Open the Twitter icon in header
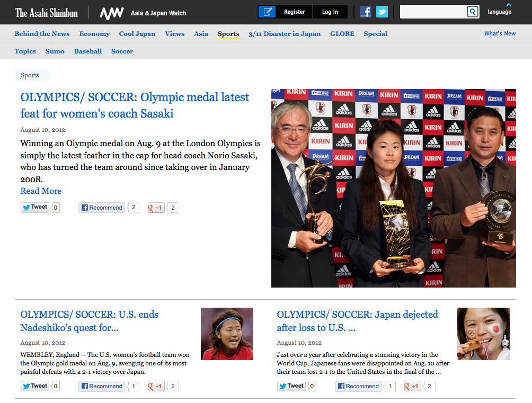 382,12
